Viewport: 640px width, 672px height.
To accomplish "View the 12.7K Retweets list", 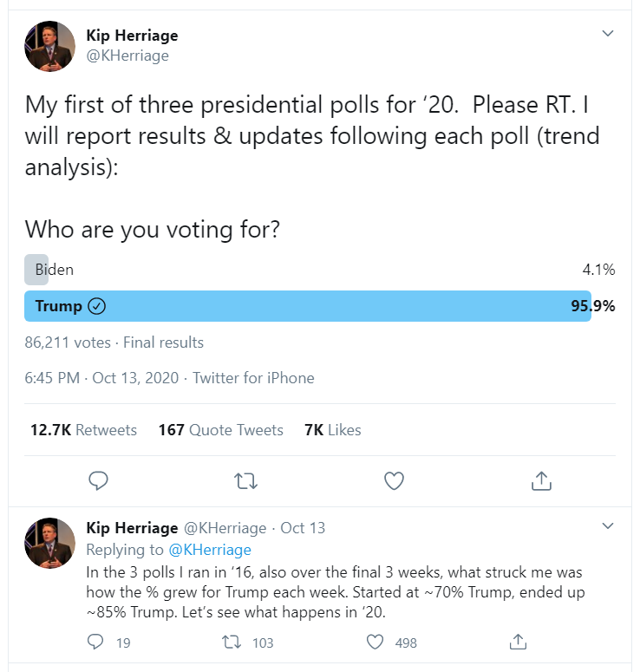I will coord(83,430).
